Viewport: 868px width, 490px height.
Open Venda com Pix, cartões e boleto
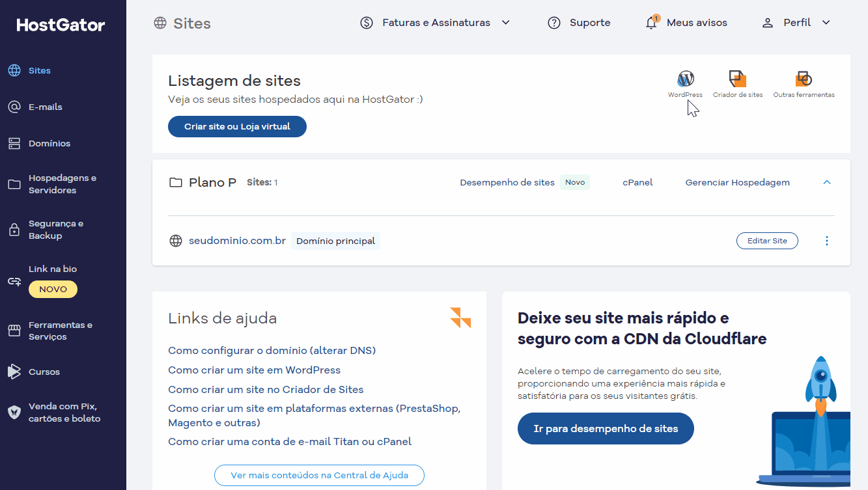63,413
